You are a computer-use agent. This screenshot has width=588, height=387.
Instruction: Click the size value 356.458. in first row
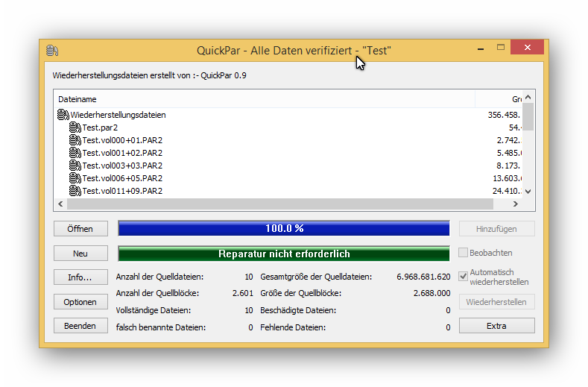505,115
